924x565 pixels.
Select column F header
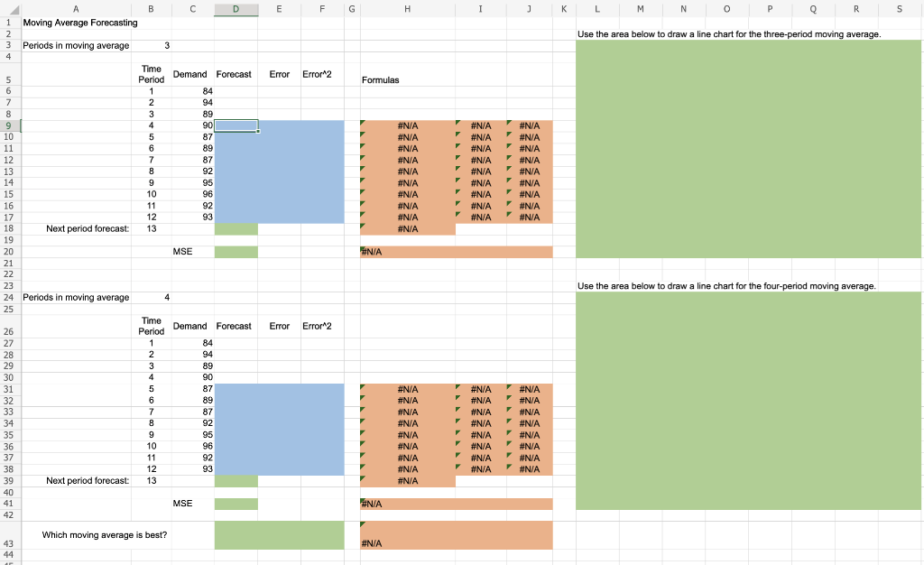pos(322,9)
